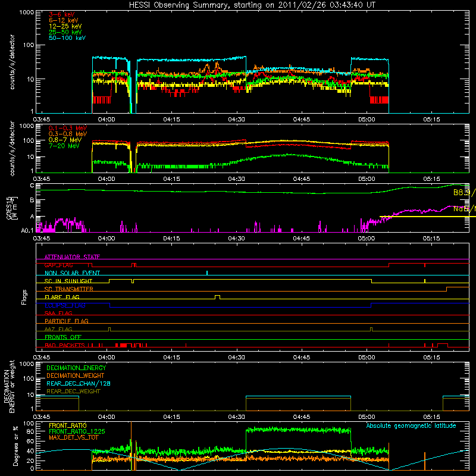Click the DECIMATION_ENERGY legend label
The width and height of the screenshot is (476, 476).
click(76, 368)
